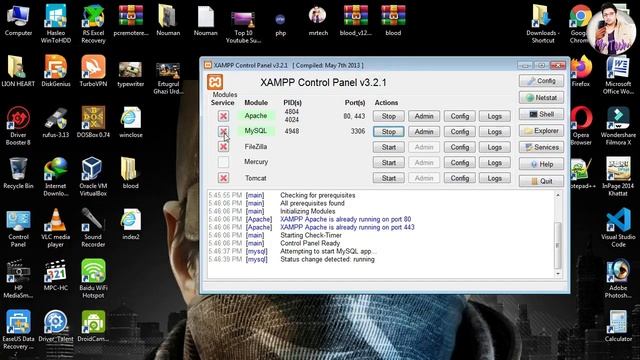Open MySQL Admin page

click(424, 131)
